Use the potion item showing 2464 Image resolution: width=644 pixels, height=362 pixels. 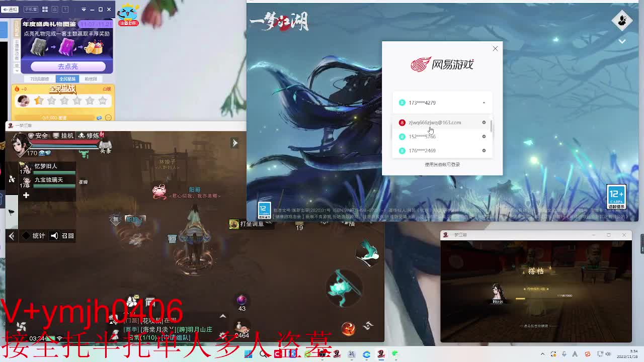pos(242,330)
